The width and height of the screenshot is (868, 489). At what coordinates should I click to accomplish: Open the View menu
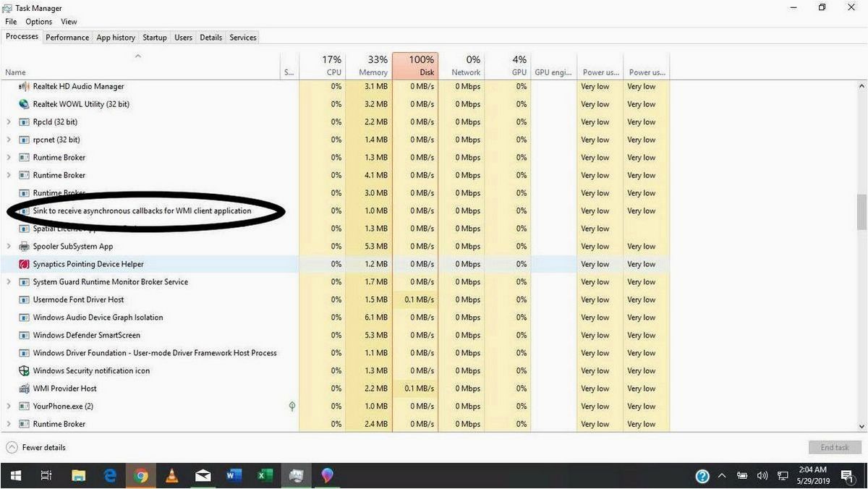tap(69, 22)
